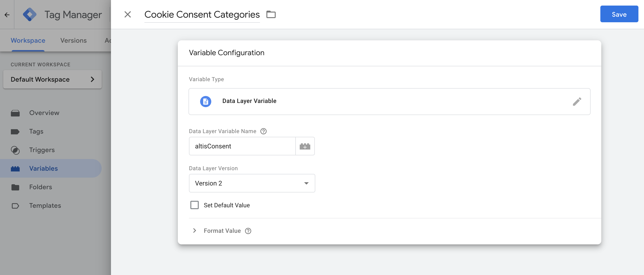Go back using the left arrow

[x=7, y=14]
